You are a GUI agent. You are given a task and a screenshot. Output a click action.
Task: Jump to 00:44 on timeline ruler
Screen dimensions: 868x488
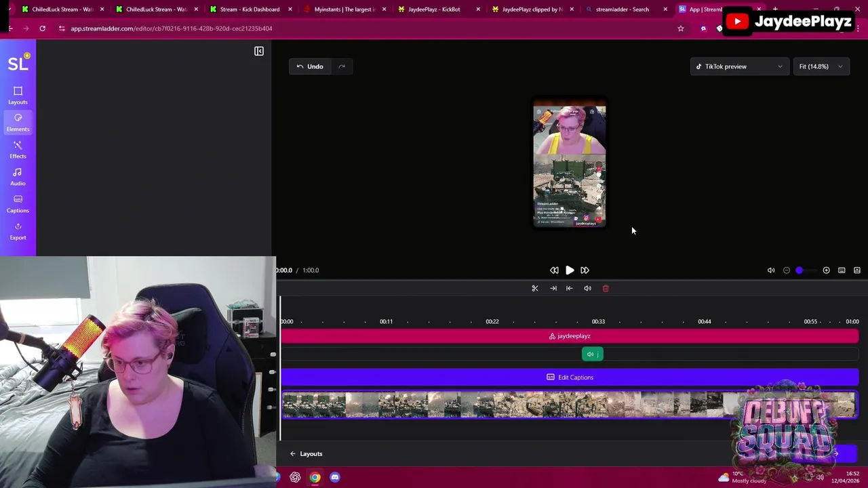pyautogui.click(x=705, y=321)
